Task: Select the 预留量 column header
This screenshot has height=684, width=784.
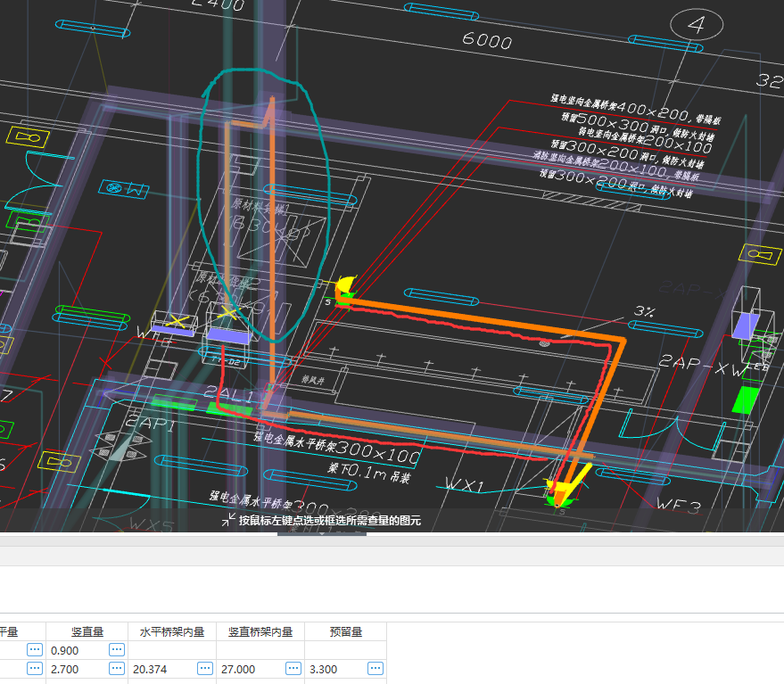Action: pos(345,631)
